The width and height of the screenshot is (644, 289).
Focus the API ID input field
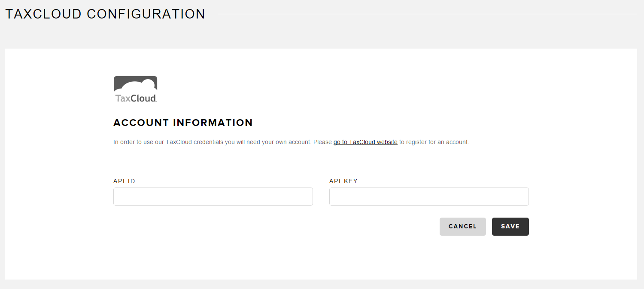213,197
